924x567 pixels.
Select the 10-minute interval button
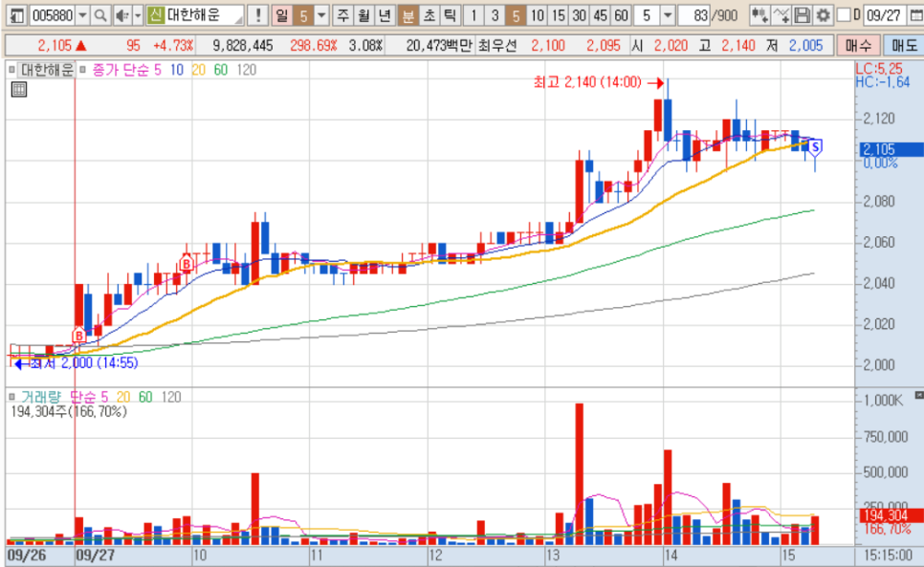pyautogui.click(x=537, y=15)
